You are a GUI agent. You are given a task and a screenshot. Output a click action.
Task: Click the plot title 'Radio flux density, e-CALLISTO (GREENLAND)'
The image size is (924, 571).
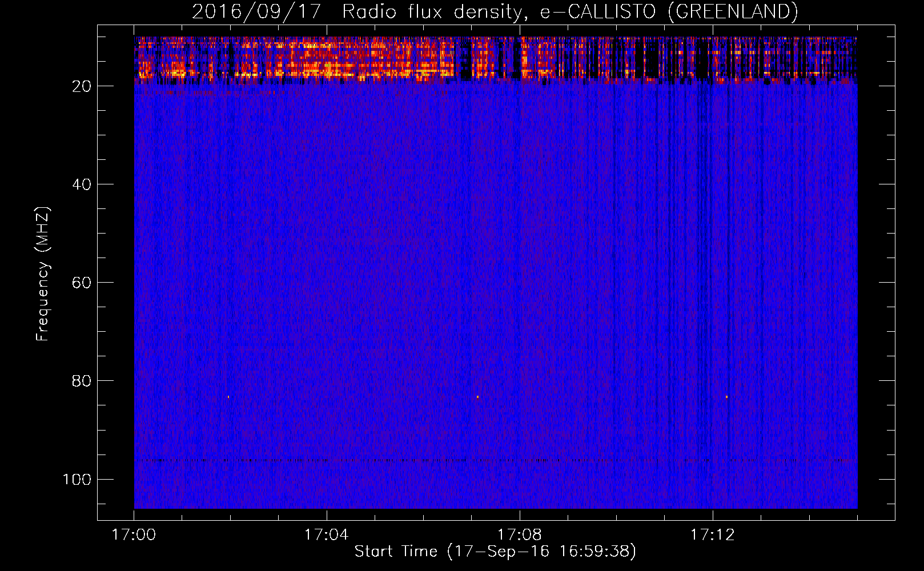(570, 11)
